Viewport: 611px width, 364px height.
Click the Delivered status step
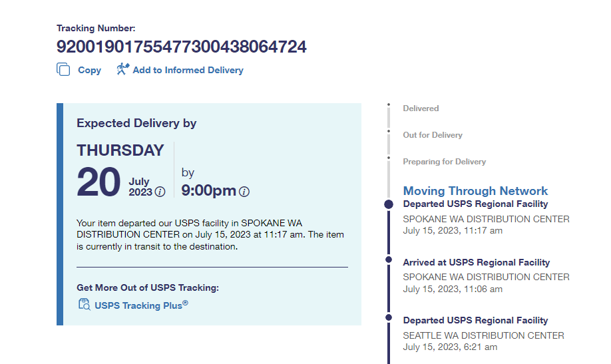[x=421, y=108]
